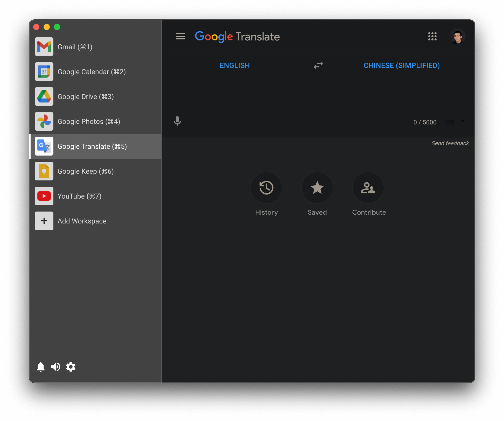Expand input tools dropdown arrow
This screenshot has height=421, width=504.
tap(463, 121)
